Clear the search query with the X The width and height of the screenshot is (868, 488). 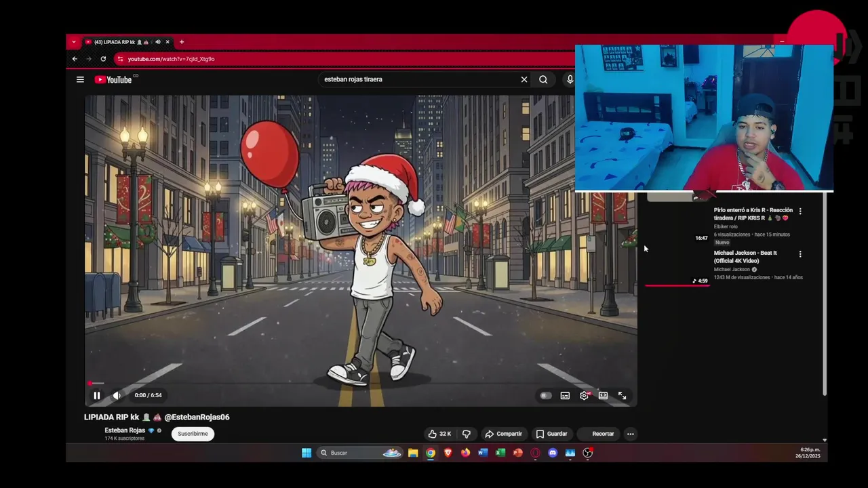click(x=524, y=79)
